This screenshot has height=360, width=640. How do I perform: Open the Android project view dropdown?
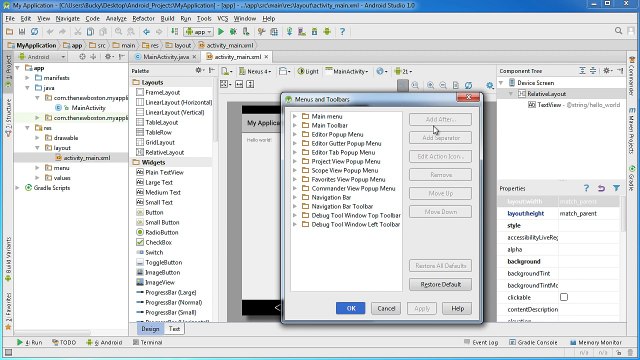(42, 57)
